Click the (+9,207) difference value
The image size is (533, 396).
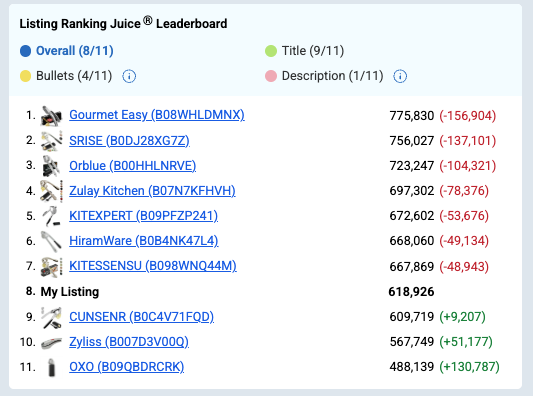(x=462, y=317)
